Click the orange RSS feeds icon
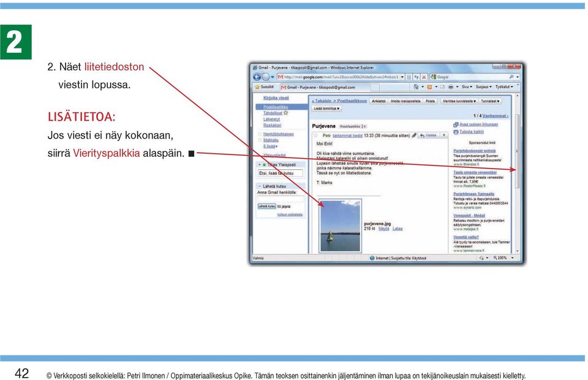The height and width of the screenshot is (380, 588). (x=430, y=87)
